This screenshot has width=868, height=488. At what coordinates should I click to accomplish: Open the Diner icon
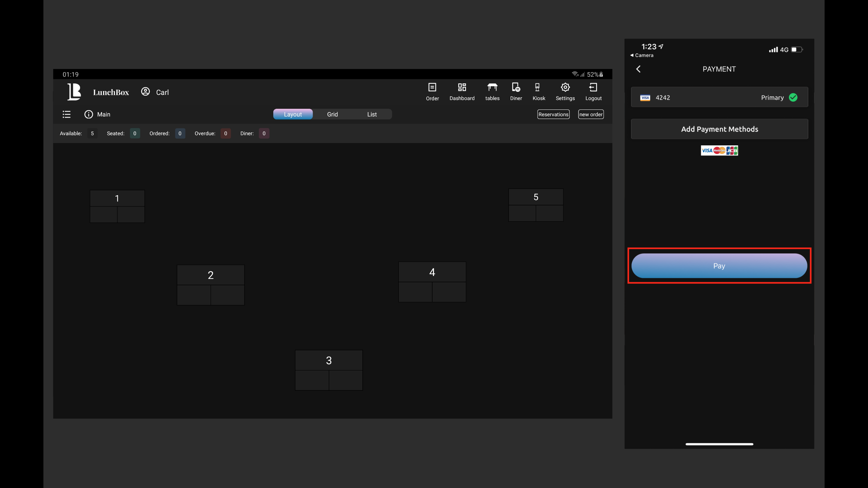click(516, 87)
